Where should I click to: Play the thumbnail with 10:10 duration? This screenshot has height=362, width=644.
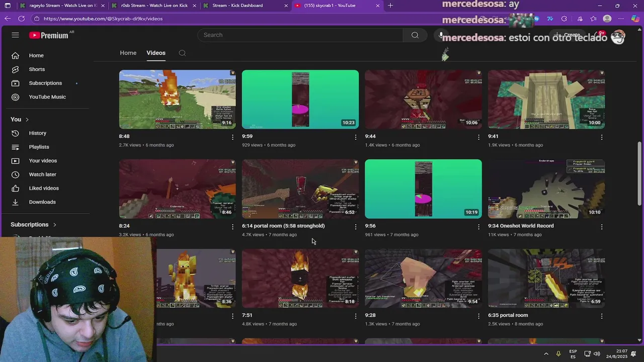546,189
